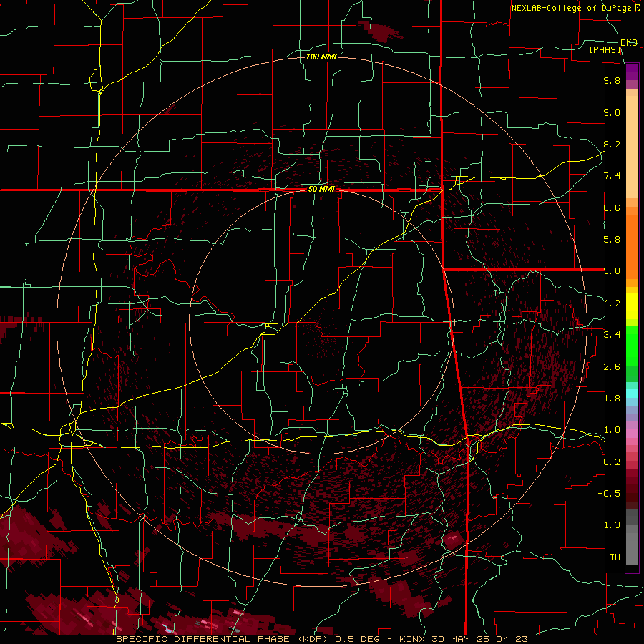Click the cyan swatch in the color scale

pyautogui.click(x=632, y=394)
